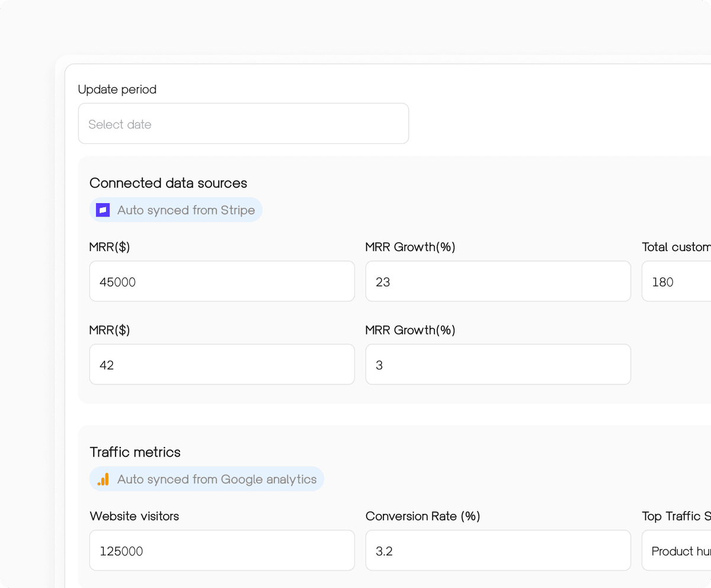Click the 'Auto synced from Google analytics' badge
This screenshot has width=711, height=588.
206,479
